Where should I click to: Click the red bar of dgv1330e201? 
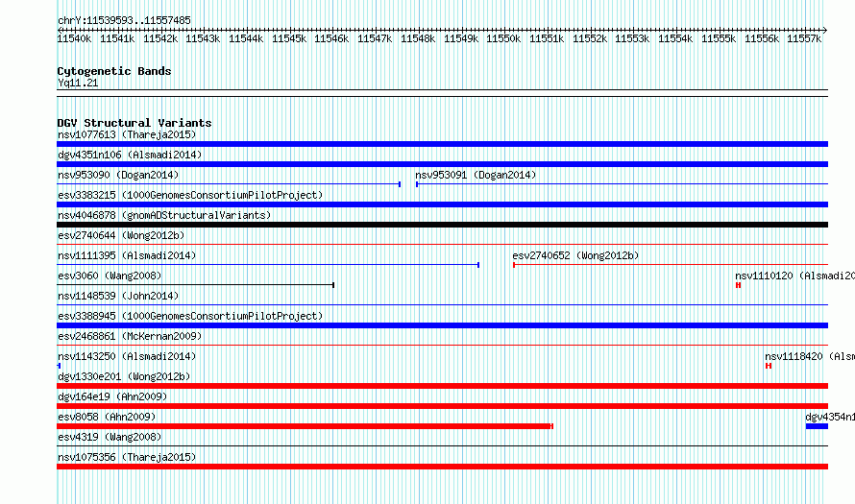pos(442,386)
